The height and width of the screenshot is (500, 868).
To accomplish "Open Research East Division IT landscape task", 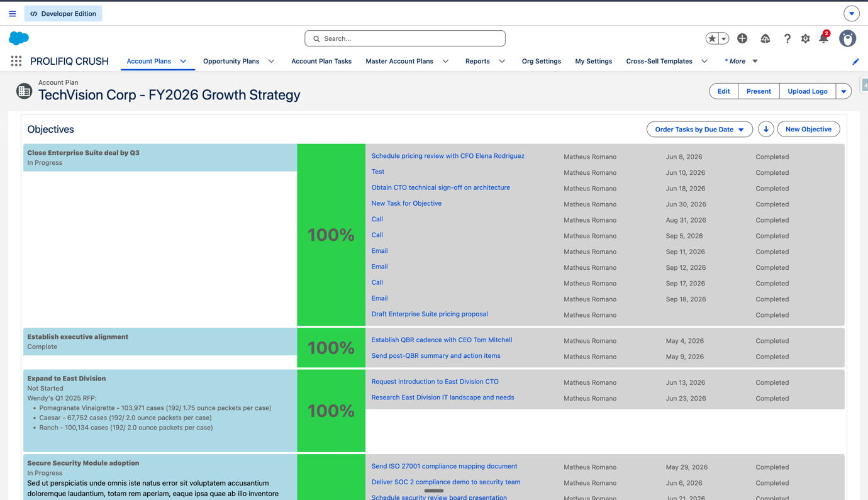I will 443,397.
